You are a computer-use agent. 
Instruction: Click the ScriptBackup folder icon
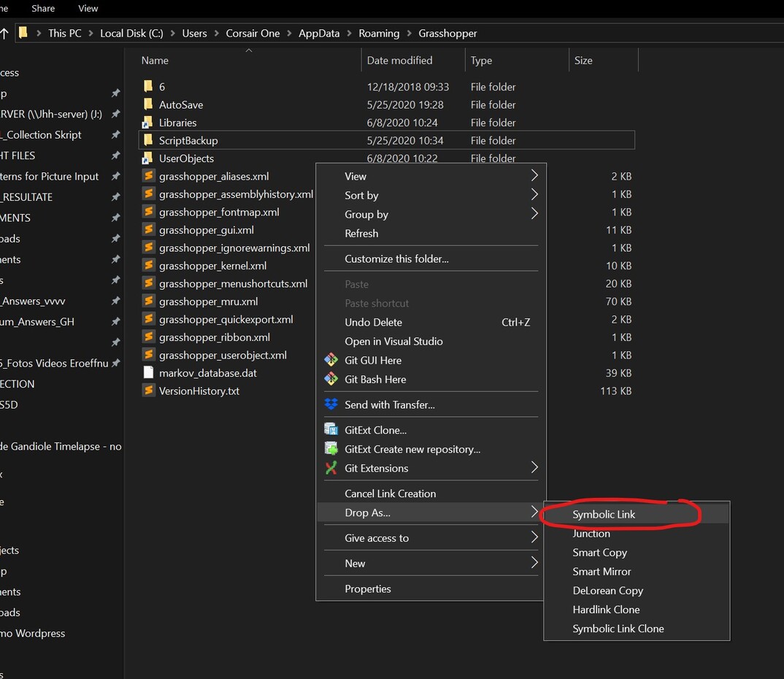tap(150, 140)
